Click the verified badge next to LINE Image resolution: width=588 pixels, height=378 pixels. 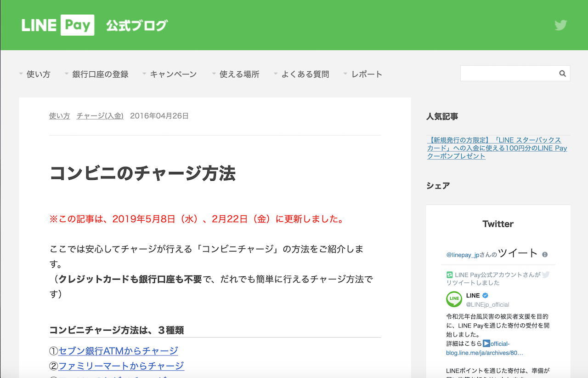[485, 296]
